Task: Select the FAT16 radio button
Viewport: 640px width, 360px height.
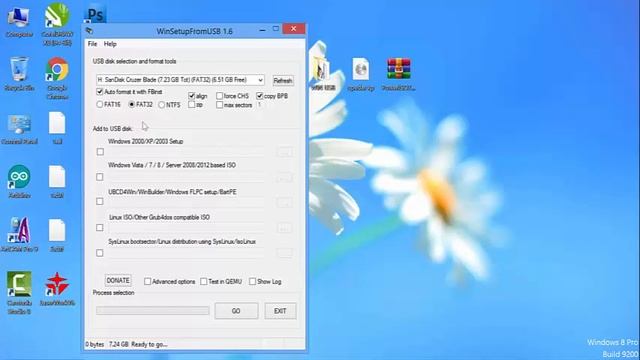Action: click(x=100, y=104)
